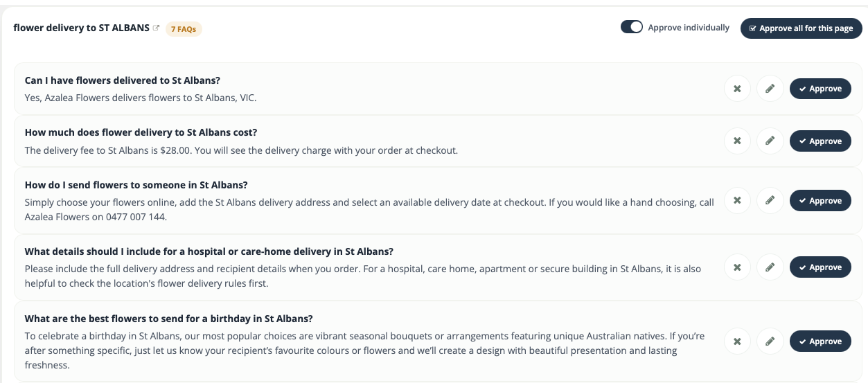The width and height of the screenshot is (868, 383).
Task: Click Approve all for this page
Action: click(801, 28)
